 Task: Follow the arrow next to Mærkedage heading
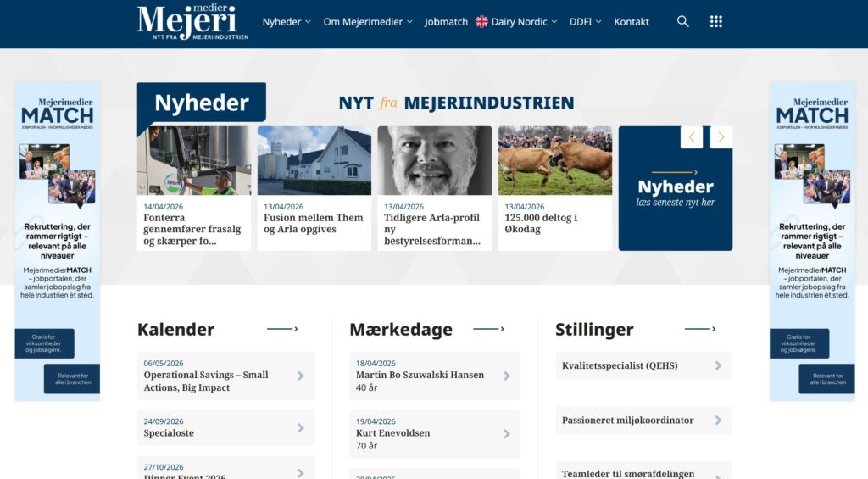coord(488,329)
